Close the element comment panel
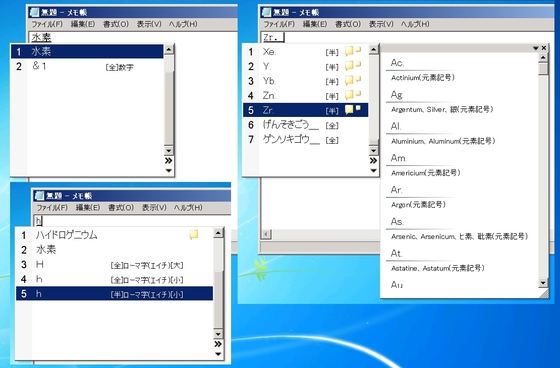The width and height of the screenshot is (560, 368). [x=544, y=48]
